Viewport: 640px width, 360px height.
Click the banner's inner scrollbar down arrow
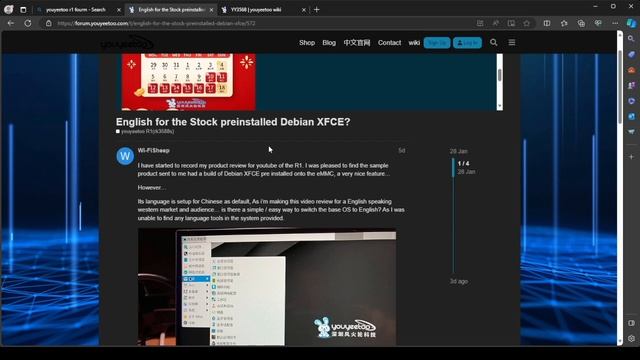tap(500, 106)
